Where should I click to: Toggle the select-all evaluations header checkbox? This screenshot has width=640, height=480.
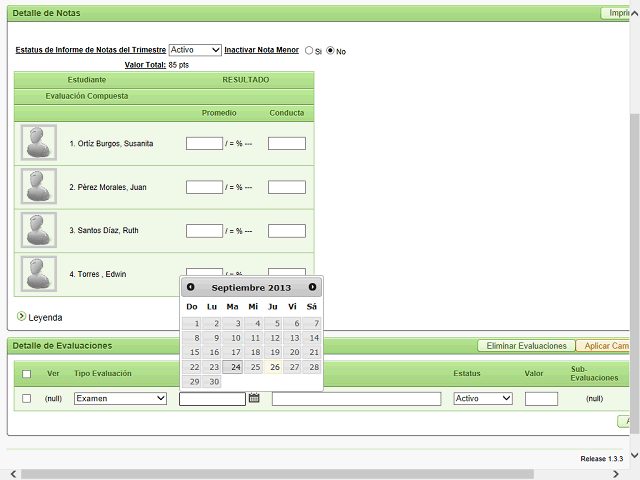click(27, 374)
